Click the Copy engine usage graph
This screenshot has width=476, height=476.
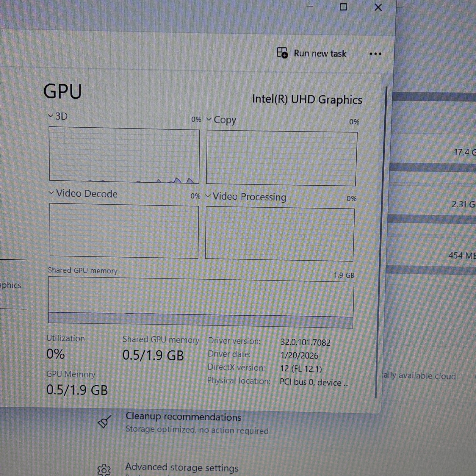(281, 158)
